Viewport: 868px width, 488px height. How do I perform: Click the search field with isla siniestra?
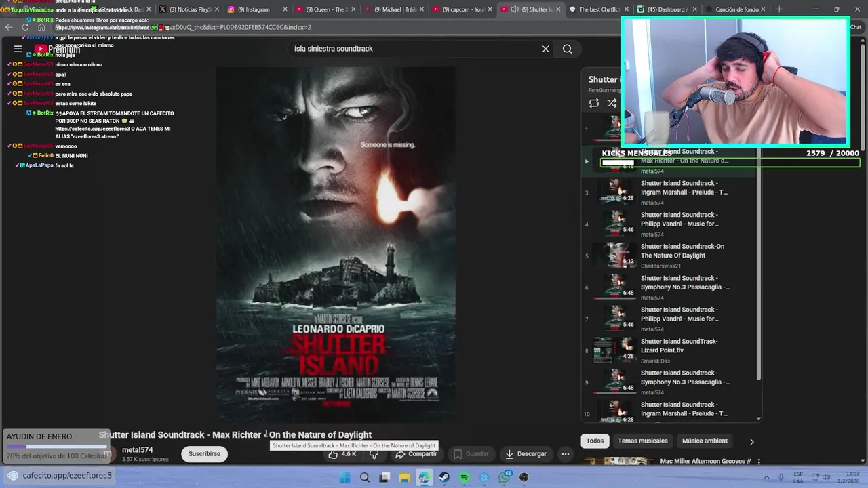(412, 49)
